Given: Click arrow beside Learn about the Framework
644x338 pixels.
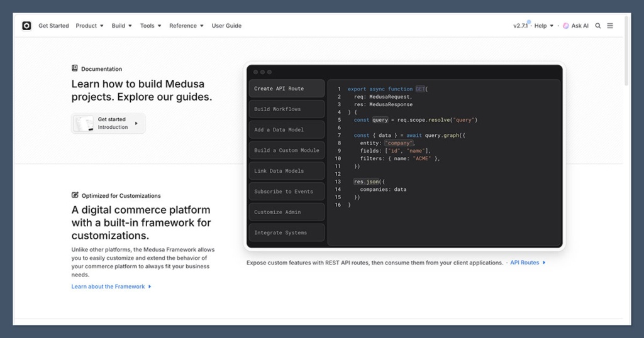Looking at the screenshot, I should [150, 286].
